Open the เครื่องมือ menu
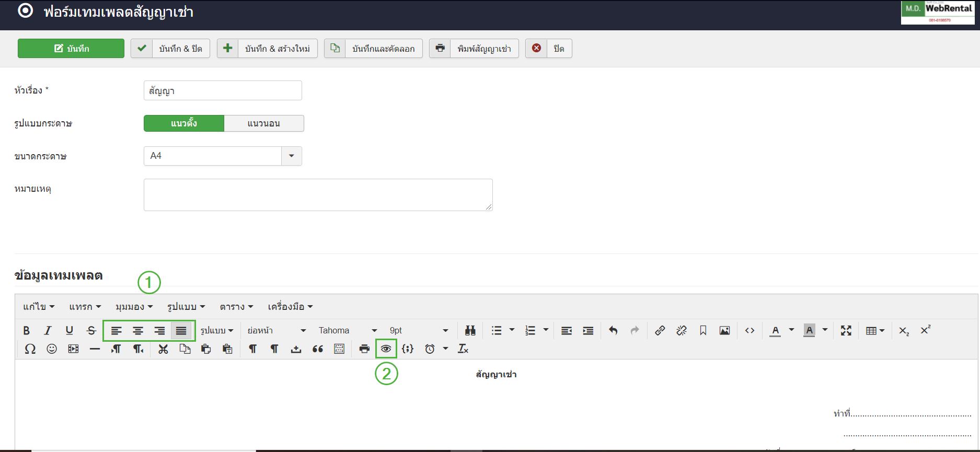The height and width of the screenshot is (452, 980). click(x=290, y=307)
